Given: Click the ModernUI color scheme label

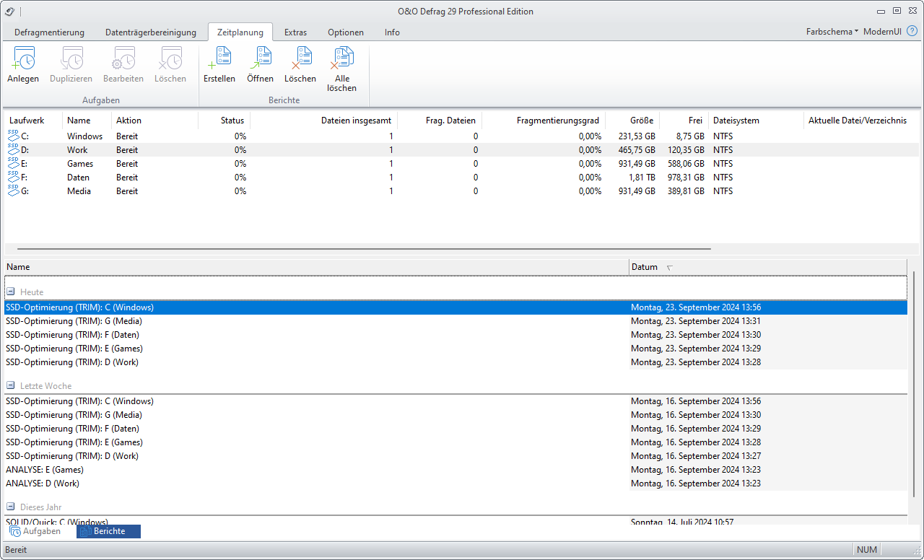Looking at the screenshot, I should coord(882,32).
